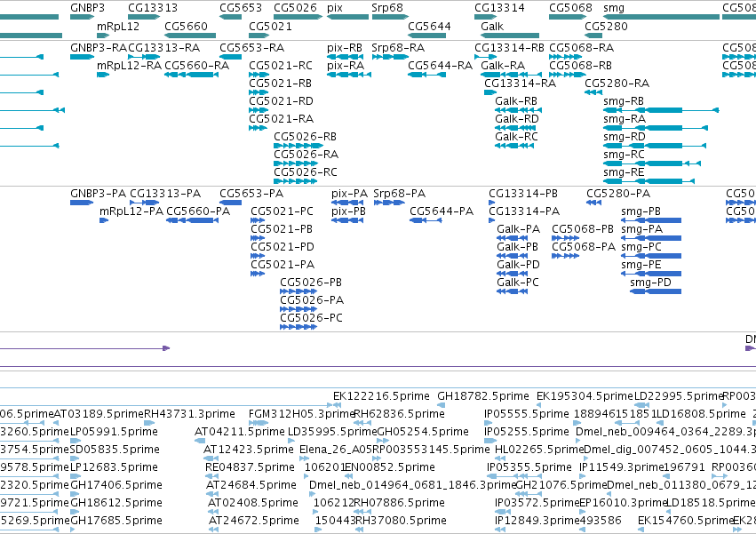756x534 pixels.
Task: Select the CG5644 gene label
Action: [x=429, y=26]
